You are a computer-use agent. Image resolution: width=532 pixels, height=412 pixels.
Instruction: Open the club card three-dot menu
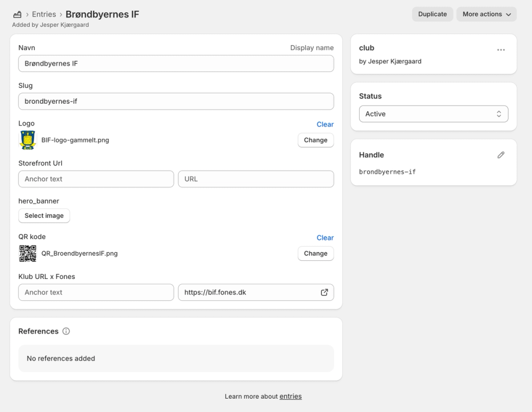pyautogui.click(x=501, y=50)
